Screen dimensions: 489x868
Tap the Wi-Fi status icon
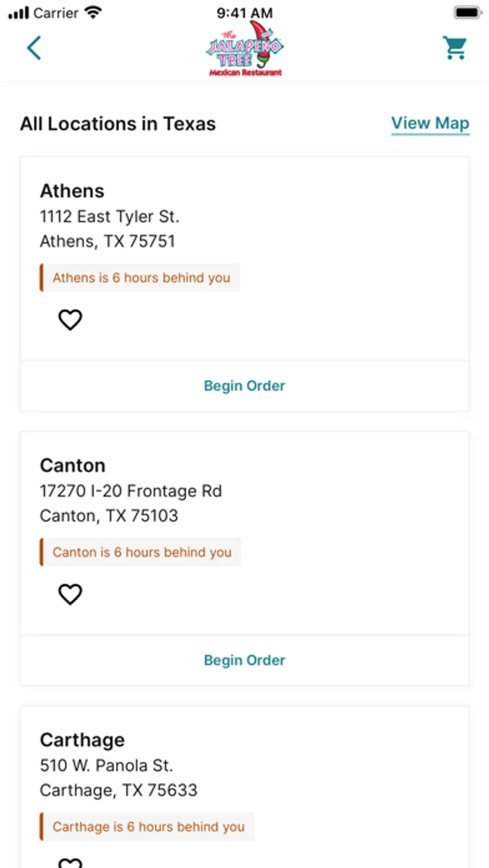pyautogui.click(x=93, y=12)
